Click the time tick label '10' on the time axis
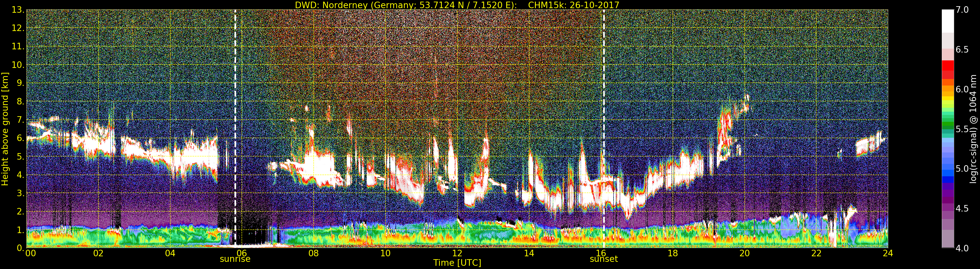The width and height of the screenshot is (980, 269). 385,253
